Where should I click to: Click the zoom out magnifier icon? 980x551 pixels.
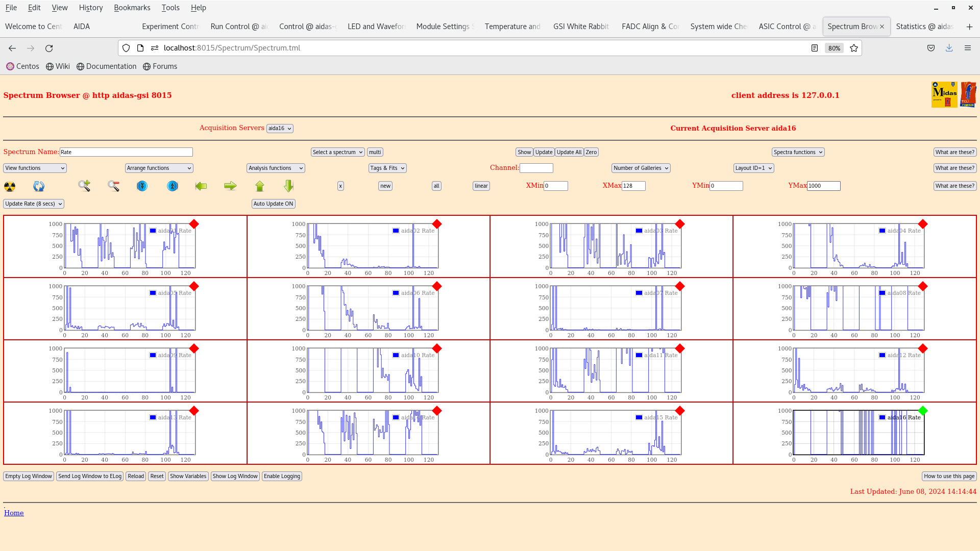pyautogui.click(x=113, y=186)
